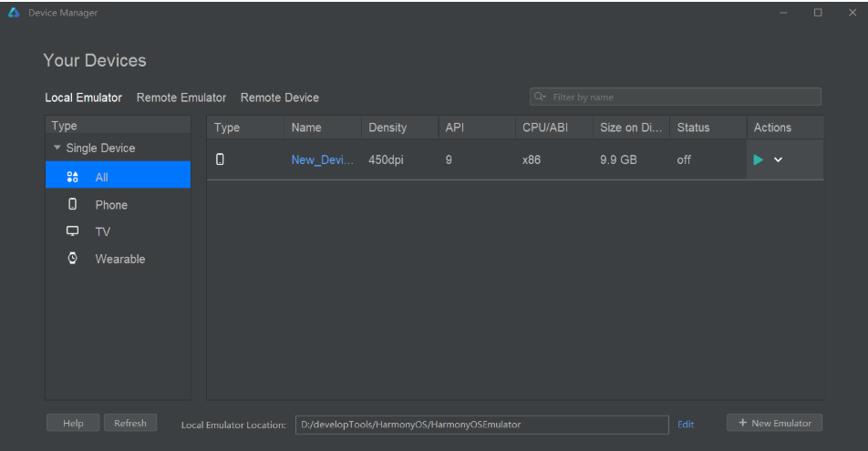Viewport: 868px width, 451px height.
Task: Choose the TV device type icon
Action: 73,232
